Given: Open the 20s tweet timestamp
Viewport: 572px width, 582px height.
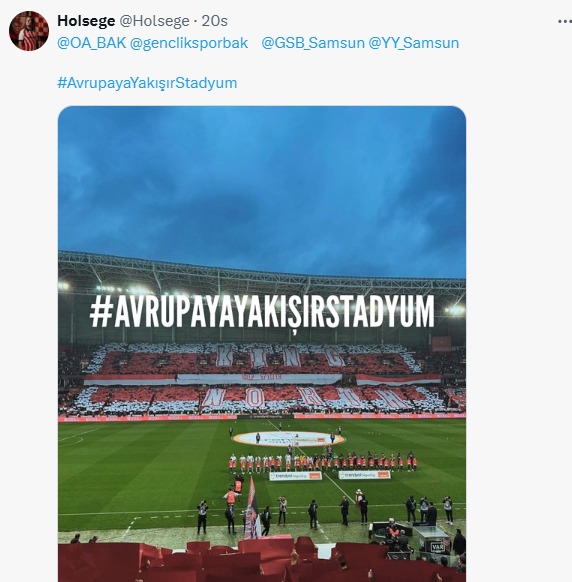Looking at the screenshot, I should pos(215,21).
